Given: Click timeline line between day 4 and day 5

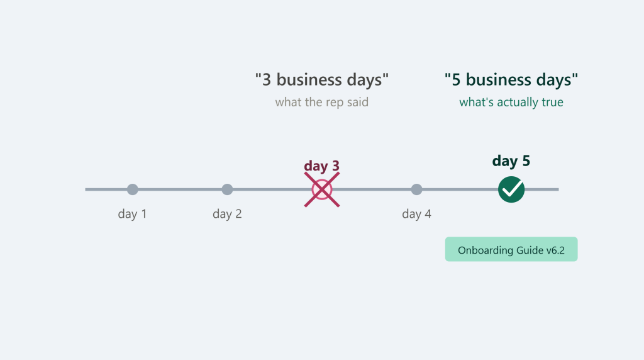Looking at the screenshot, I should tap(460, 189).
